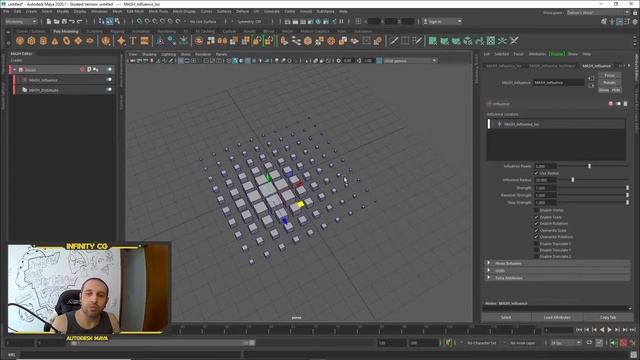Toggle visibility of the top MASH network row
This screenshot has height=360, width=640.
click(109, 70)
